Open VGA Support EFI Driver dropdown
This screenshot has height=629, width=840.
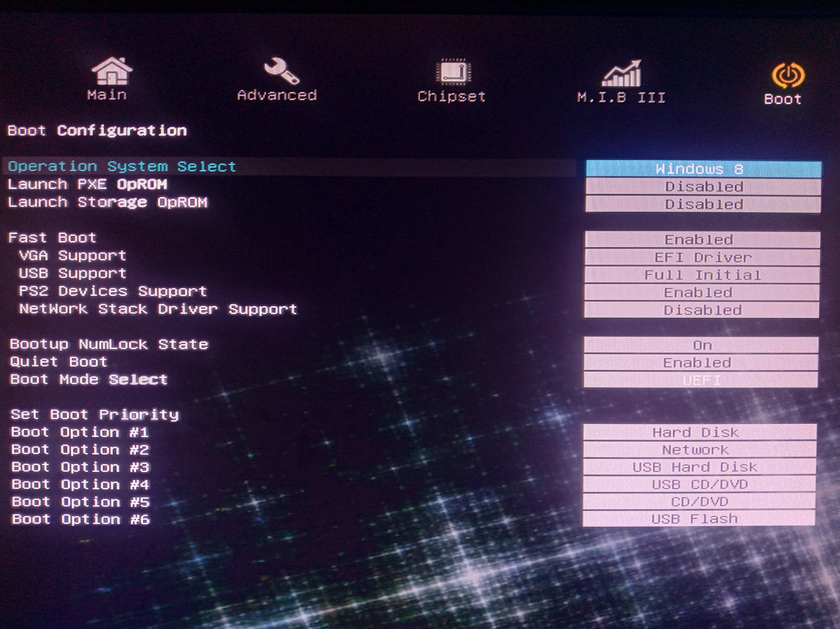(702, 258)
